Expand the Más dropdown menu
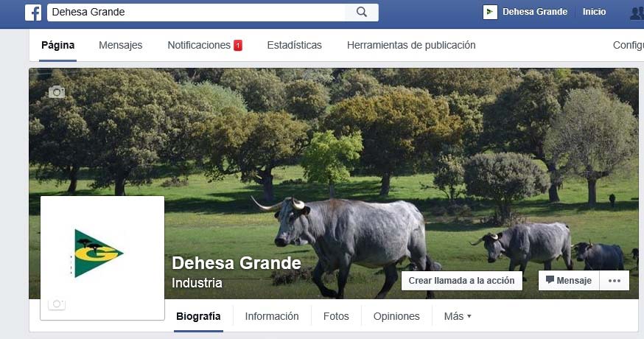This screenshot has height=339, width=644. (458, 316)
